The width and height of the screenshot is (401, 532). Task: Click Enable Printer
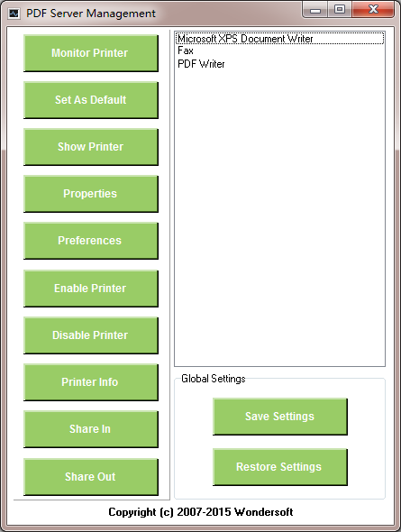point(91,289)
